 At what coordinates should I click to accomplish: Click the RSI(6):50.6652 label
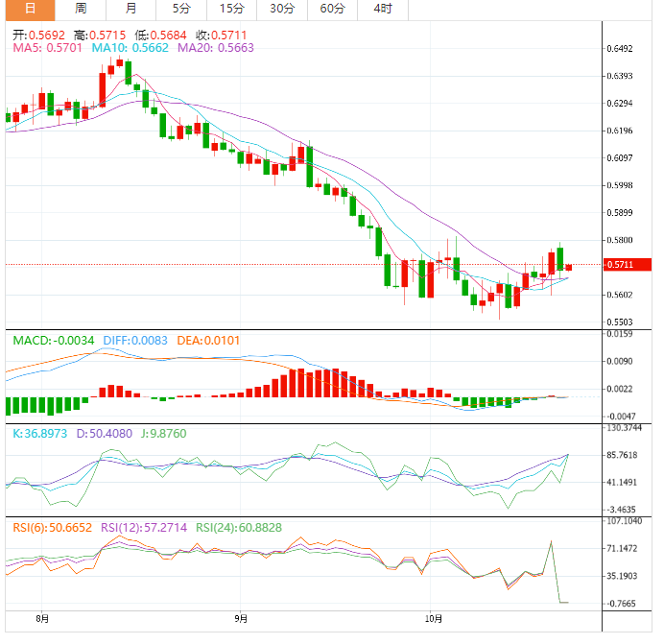(x=53, y=528)
